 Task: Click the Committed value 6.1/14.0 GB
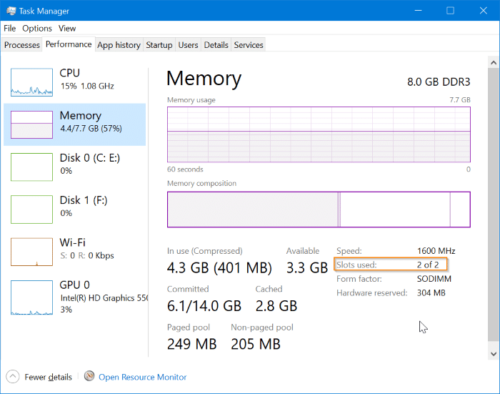pyautogui.click(x=204, y=306)
